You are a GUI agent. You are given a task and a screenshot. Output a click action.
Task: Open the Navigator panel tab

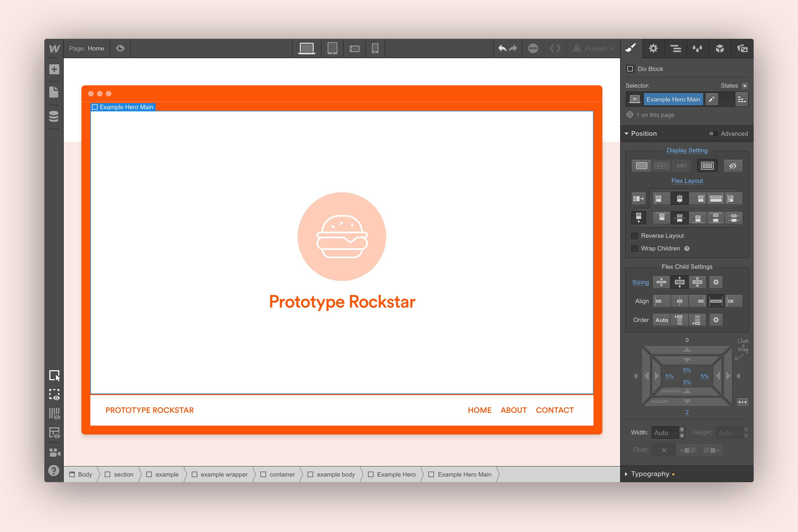pos(676,48)
